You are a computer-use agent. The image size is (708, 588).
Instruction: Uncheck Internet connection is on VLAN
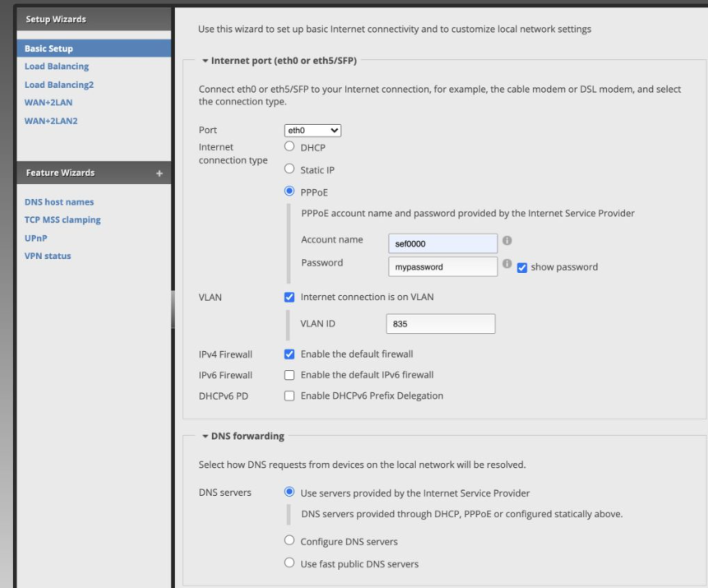(x=289, y=297)
